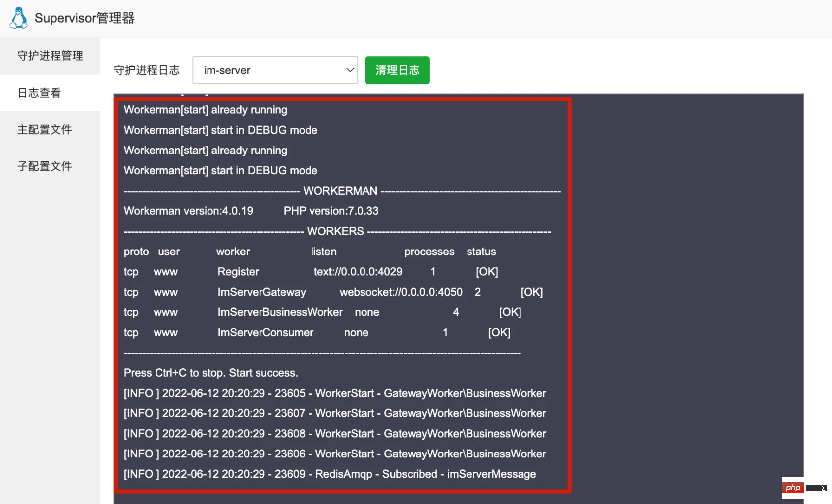Click the websocket://0.0.0.0:4050 listen address

coord(401,292)
